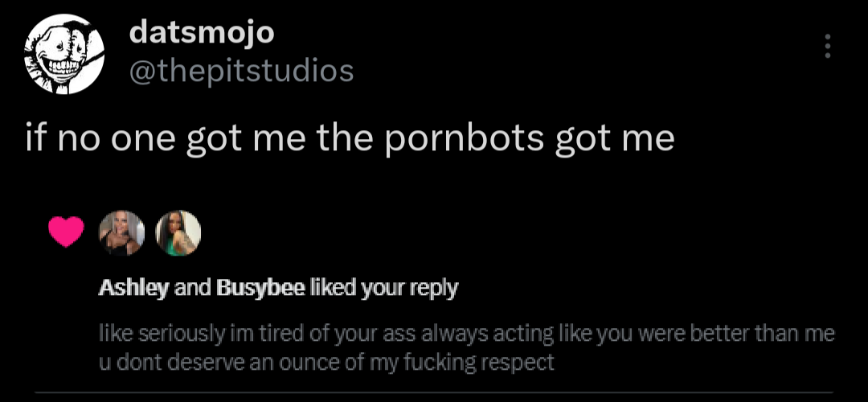Click the reply line starting "u dont deserve"

point(325,362)
